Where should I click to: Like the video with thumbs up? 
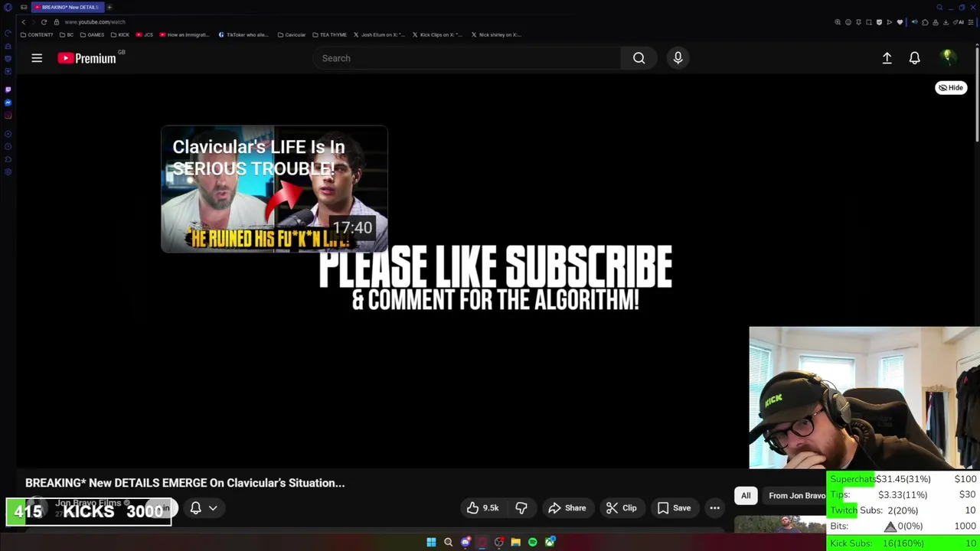[482, 508]
